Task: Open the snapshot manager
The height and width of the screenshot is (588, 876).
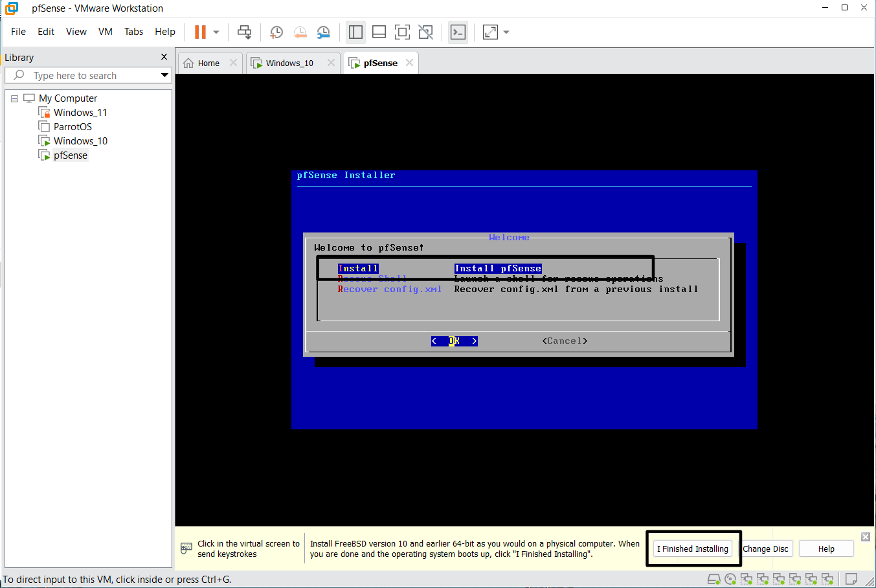Action: [x=323, y=32]
